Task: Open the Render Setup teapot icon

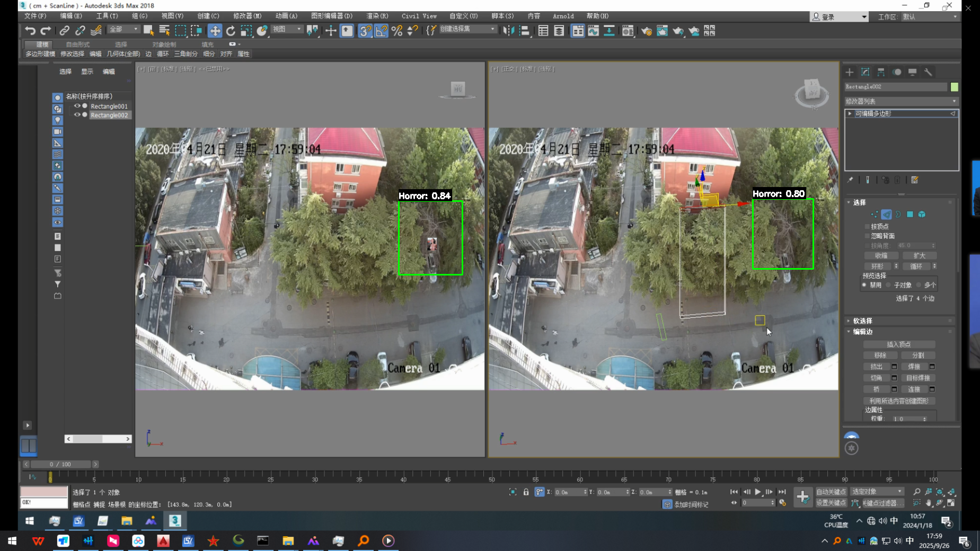Action: click(646, 31)
